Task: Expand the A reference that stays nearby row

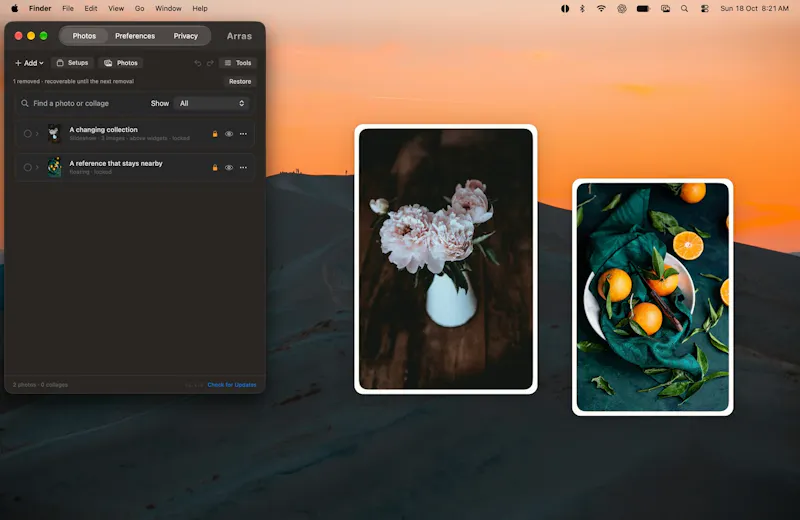Action: tap(37, 167)
